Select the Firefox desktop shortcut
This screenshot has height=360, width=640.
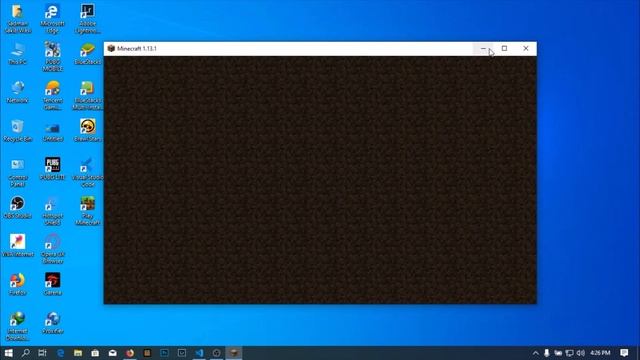pos(17,284)
